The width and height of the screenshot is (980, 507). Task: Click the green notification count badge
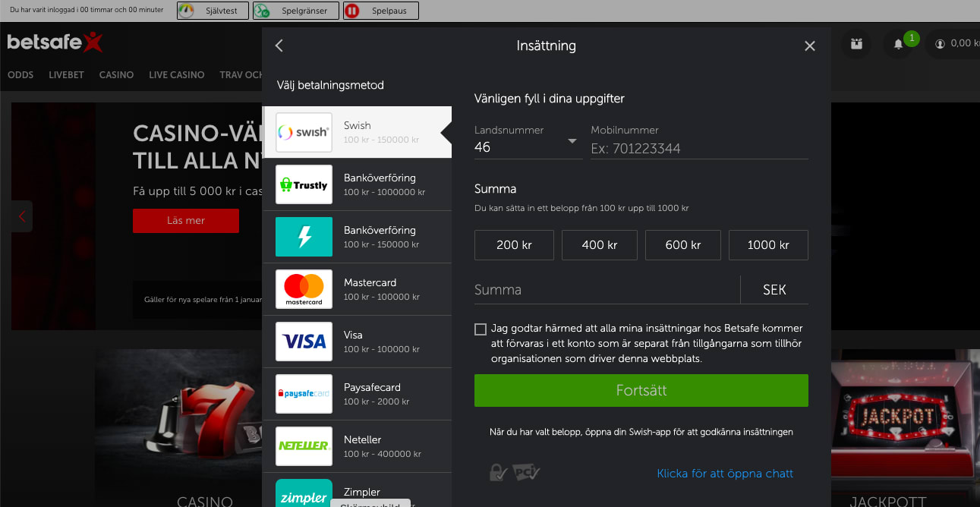(912, 38)
